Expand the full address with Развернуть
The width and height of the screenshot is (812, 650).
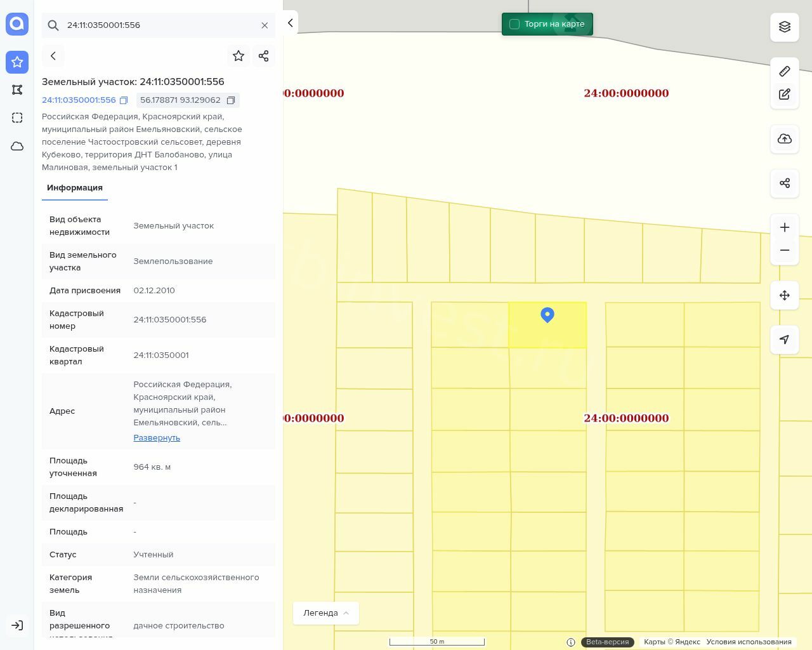[x=157, y=438]
